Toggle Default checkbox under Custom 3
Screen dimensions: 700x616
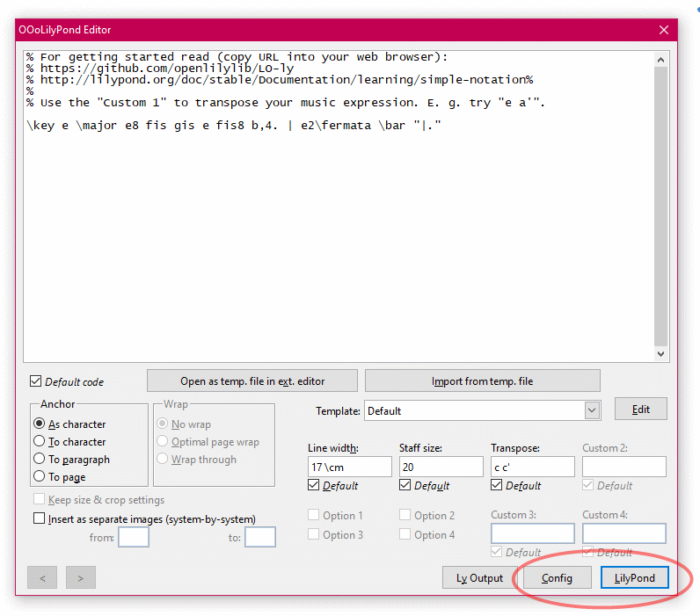pyautogui.click(x=497, y=552)
